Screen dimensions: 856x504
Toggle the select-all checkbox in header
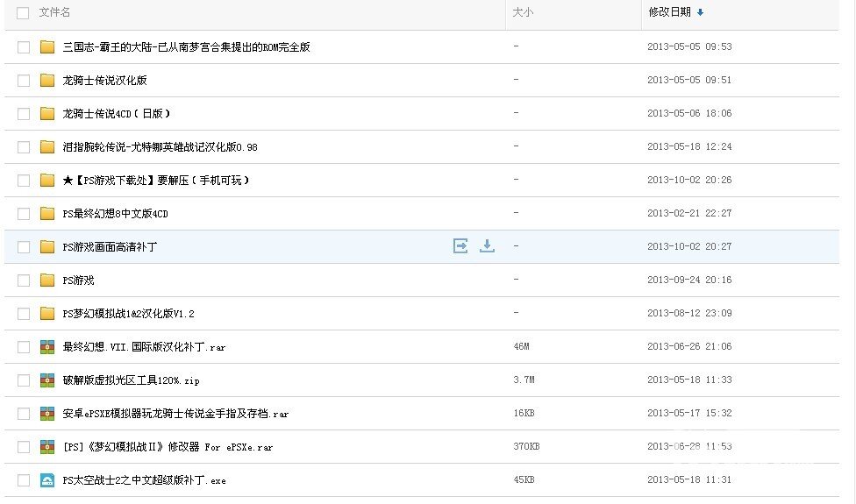[x=23, y=13]
